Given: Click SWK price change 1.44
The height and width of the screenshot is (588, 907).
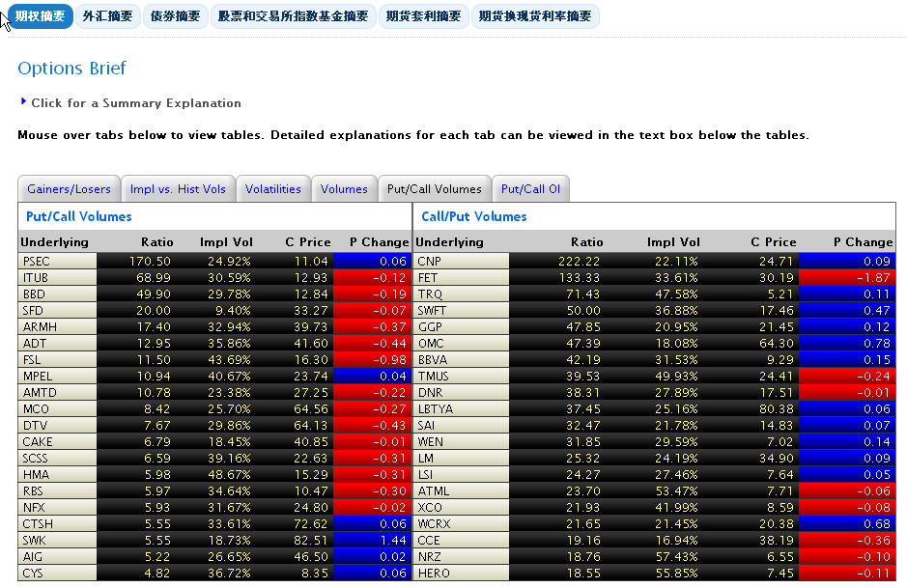Looking at the screenshot, I should click(393, 540).
